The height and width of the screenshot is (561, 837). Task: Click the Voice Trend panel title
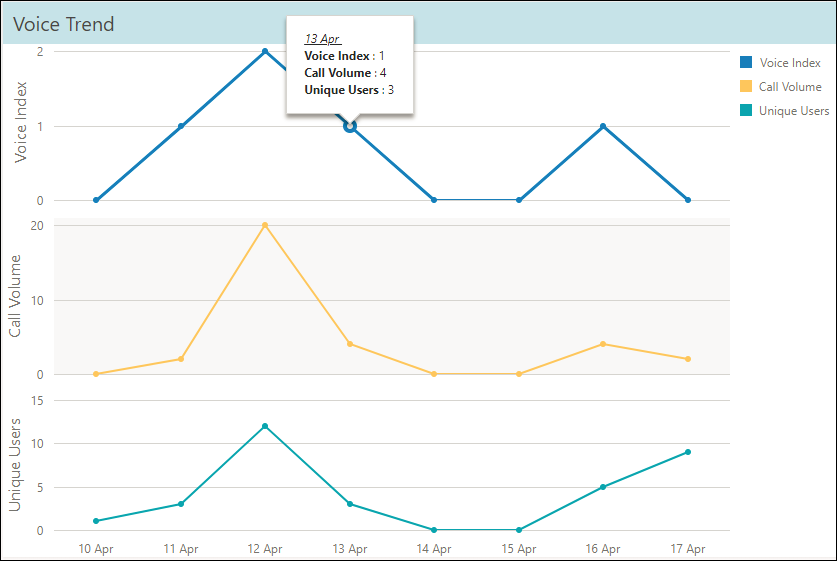click(64, 24)
